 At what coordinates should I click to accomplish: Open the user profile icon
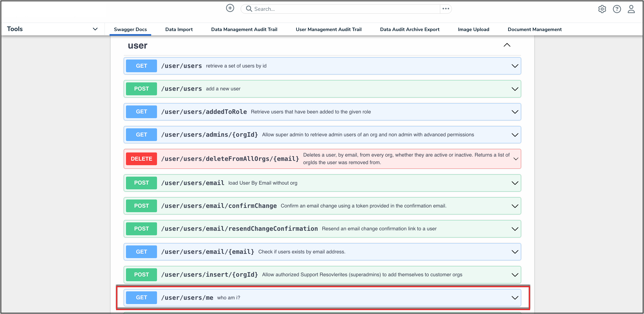click(x=631, y=9)
